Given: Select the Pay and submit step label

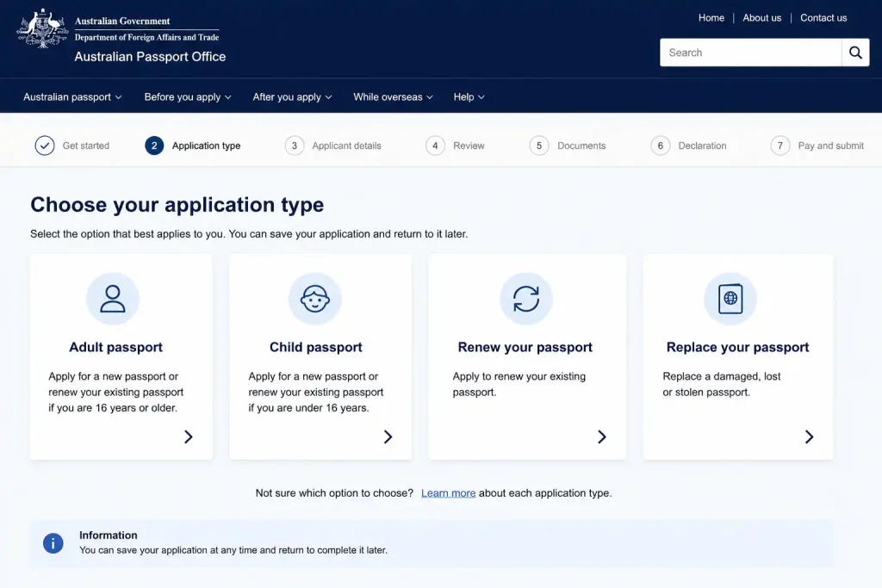Looking at the screenshot, I should point(831,145).
